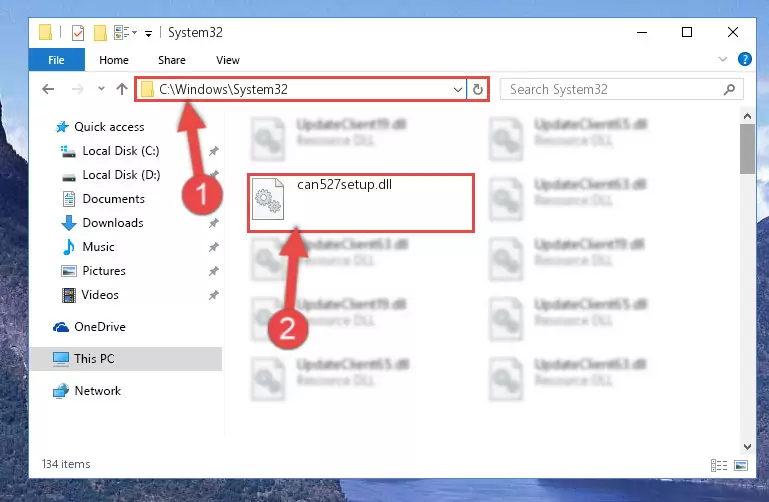Open the File ribbon tab
769x502 pixels.
56,60
